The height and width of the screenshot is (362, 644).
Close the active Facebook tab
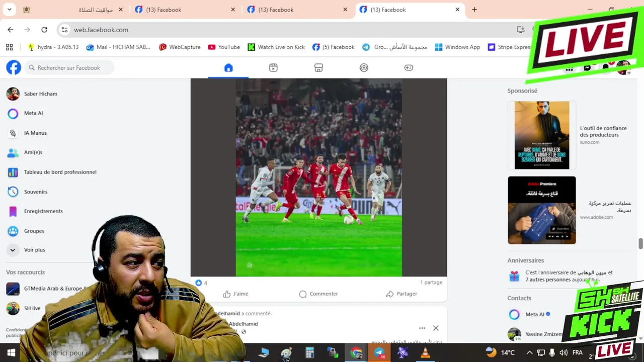point(457,10)
